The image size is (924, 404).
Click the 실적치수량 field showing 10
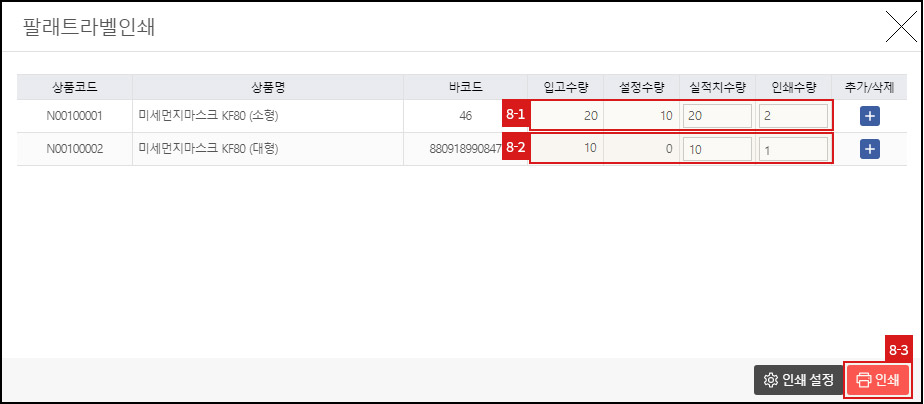point(717,149)
